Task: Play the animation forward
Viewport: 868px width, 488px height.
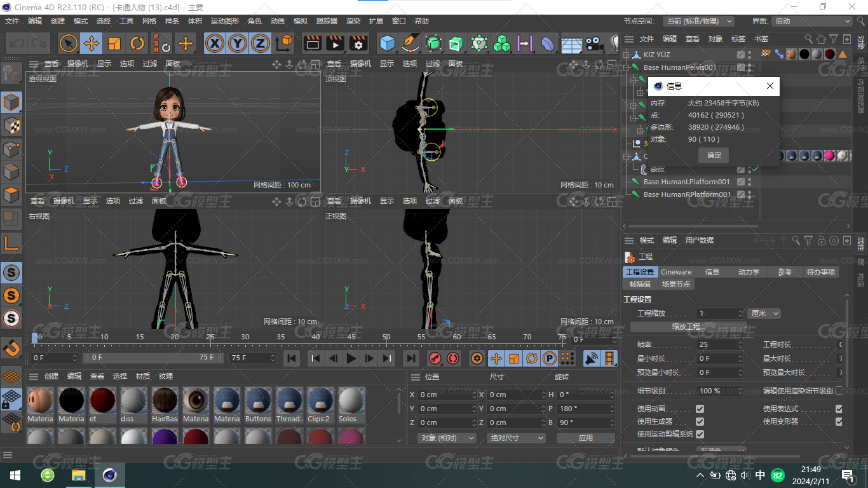Action: [x=351, y=358]
